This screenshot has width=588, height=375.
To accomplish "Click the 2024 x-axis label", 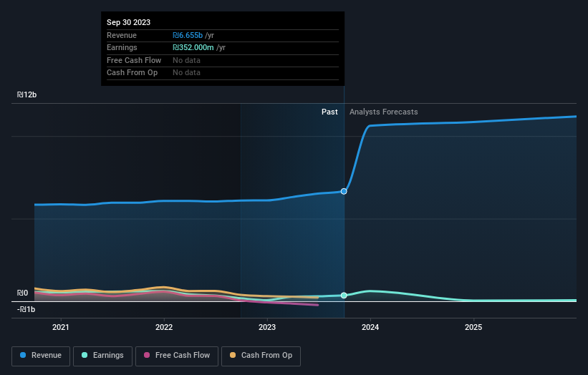I will [370, 328].
